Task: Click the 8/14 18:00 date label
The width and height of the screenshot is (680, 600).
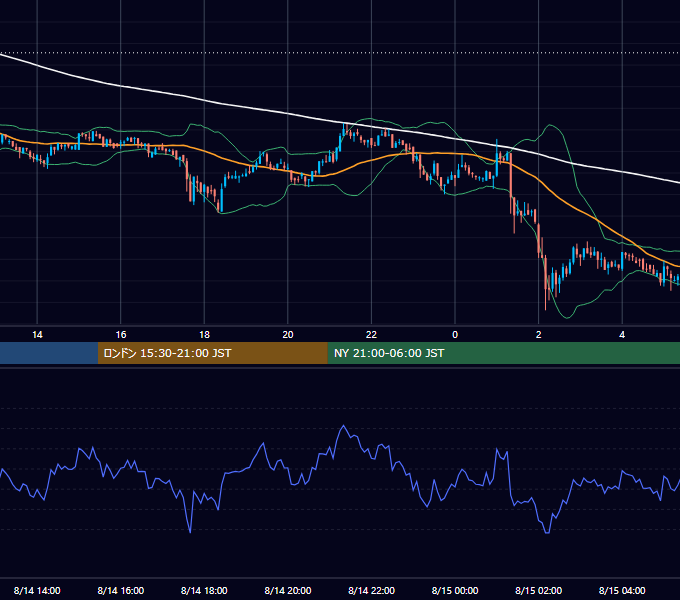Action: [204, 590]
